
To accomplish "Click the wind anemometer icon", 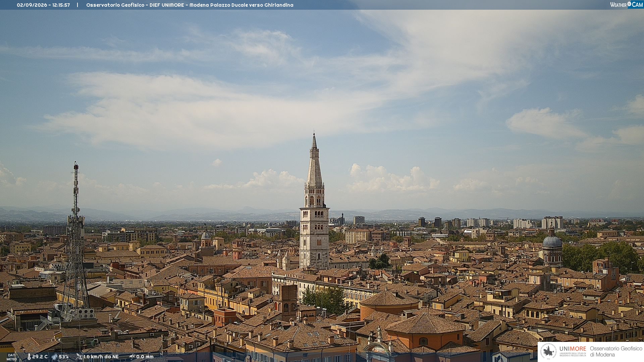I will pos(79,357).
